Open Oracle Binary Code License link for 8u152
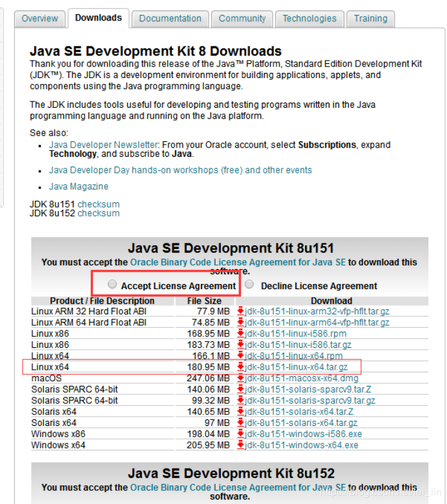The height and width of the screenshot is (504, 447). pyautogui.click(x=238, y=488)
